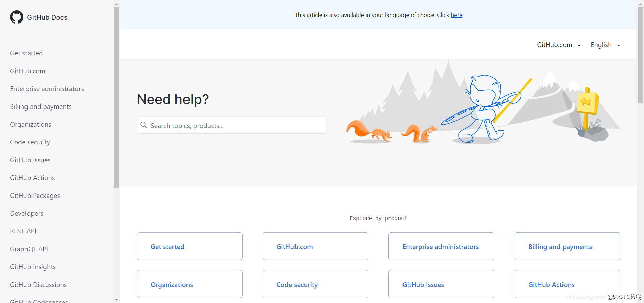Click the Code security product card

[315, 284]
